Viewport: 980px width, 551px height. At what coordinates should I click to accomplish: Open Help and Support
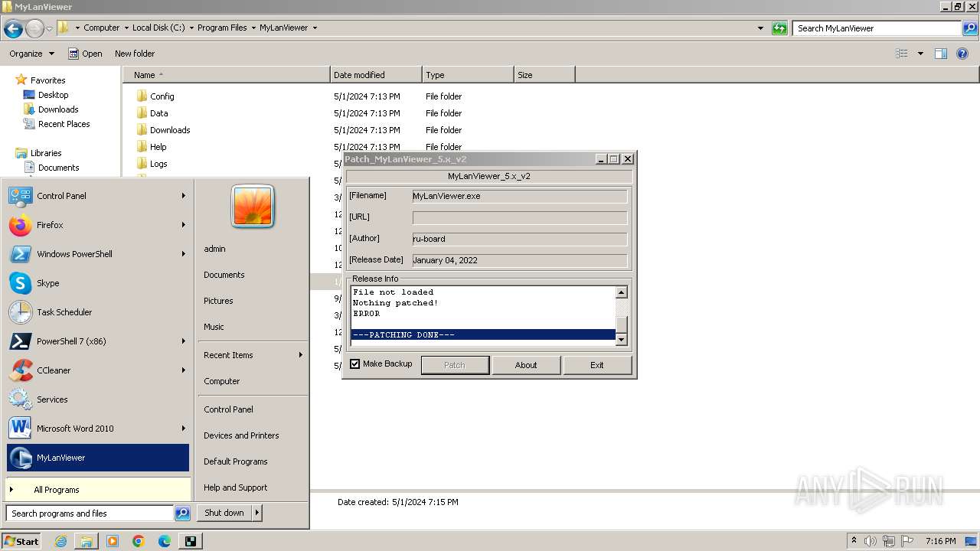[x=236, y=487]
